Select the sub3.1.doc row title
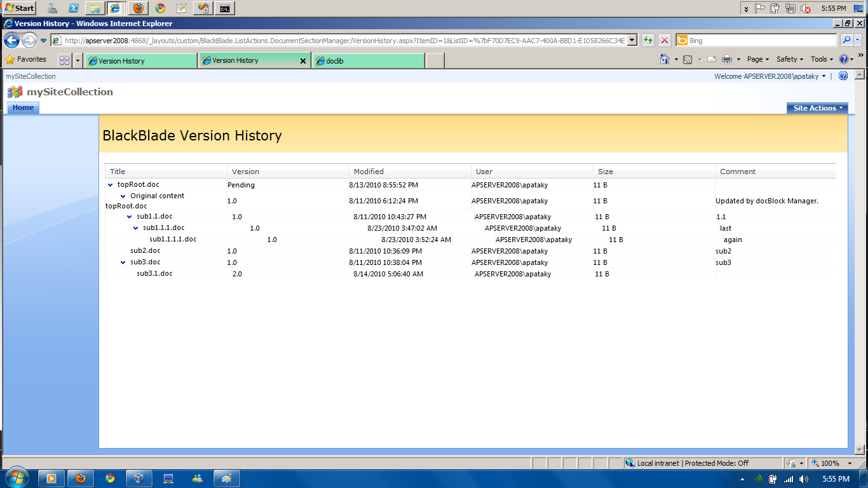868x488 pixels. tap(154, 273)
